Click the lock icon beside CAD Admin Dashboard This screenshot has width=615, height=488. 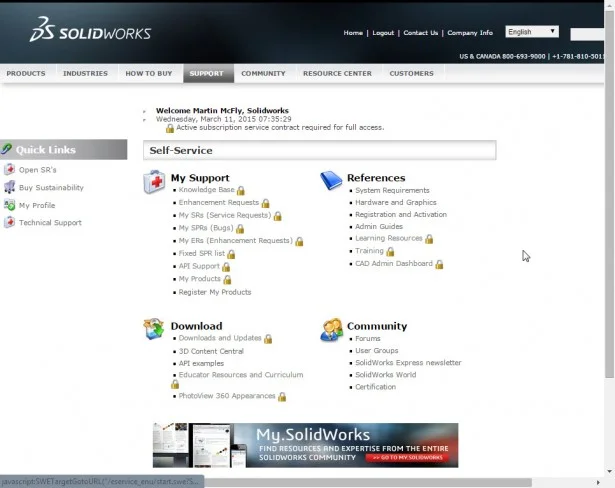[x=439, y=264]
